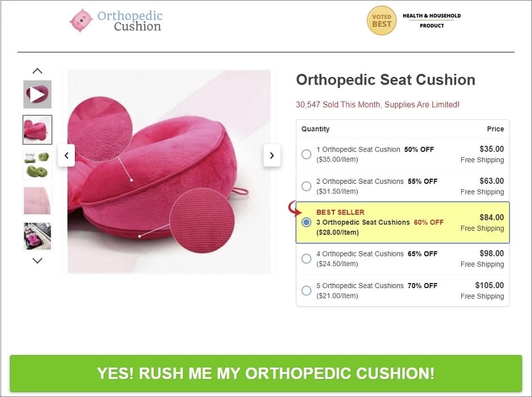The width and height of the screenshot is (532, 397).
Task: Select the green cushions thumbnail
Action: tap(37, 164)
